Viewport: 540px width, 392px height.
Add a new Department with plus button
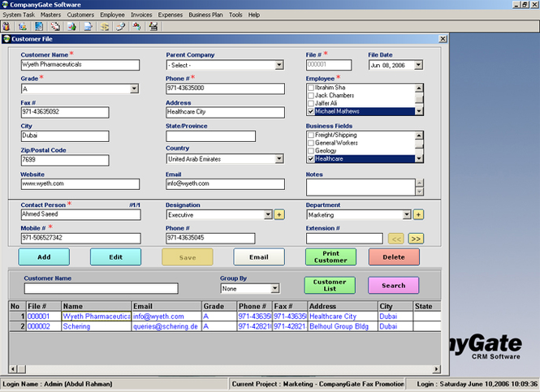[418, 215]
